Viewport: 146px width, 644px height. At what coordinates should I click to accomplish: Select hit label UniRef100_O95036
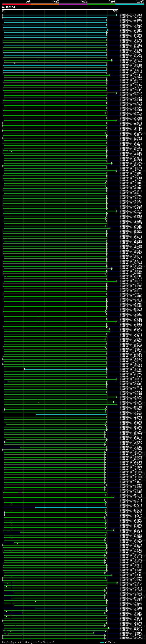tap(131, 562)
